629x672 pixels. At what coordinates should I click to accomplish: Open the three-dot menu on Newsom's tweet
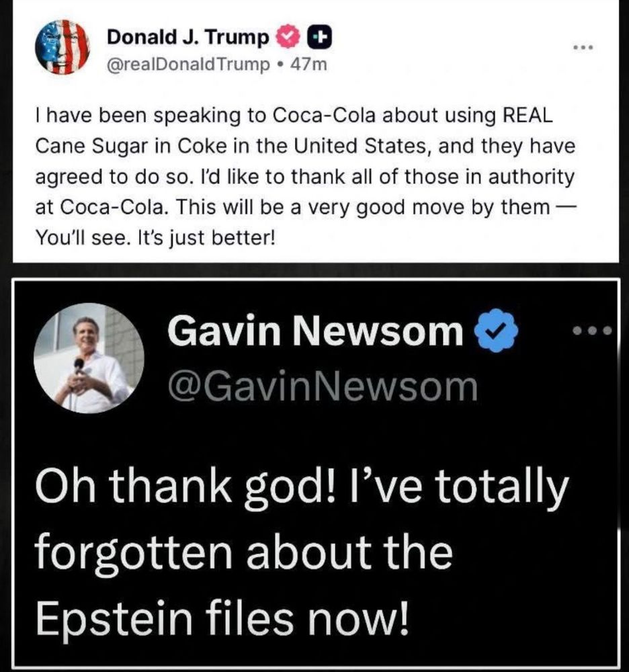click(x=593, y=331)
